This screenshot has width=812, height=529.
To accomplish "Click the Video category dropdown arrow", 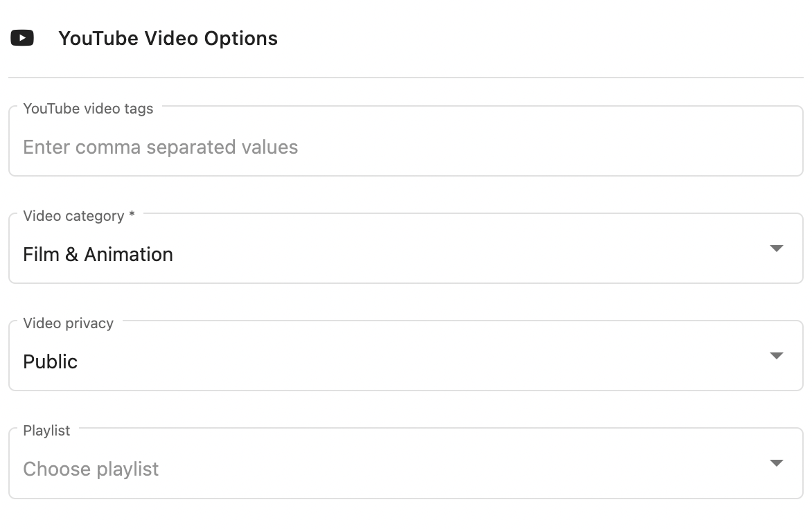I will click(x=776, y=249).
